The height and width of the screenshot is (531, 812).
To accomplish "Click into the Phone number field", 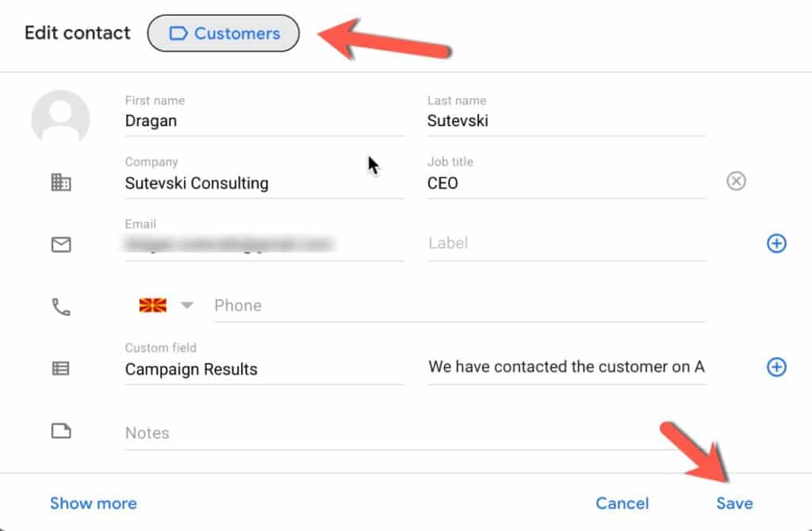I will (x=458, y=306).
